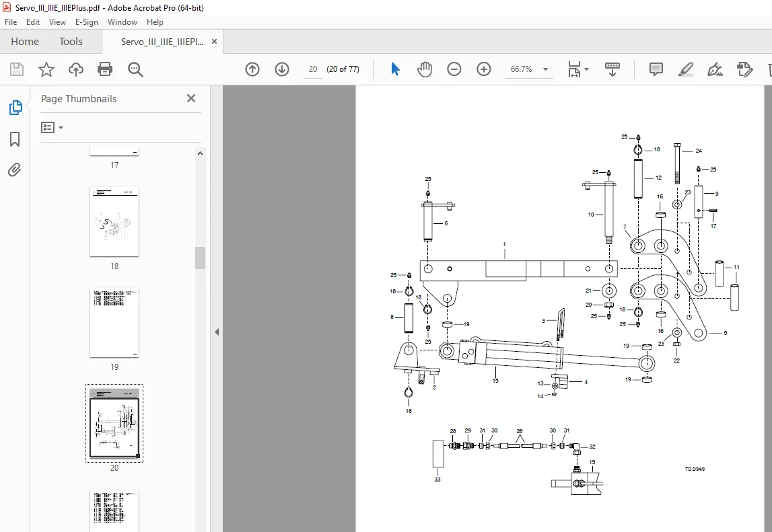Open the Bookmarks panel icon
772x532 pixels.
point(15,139)
